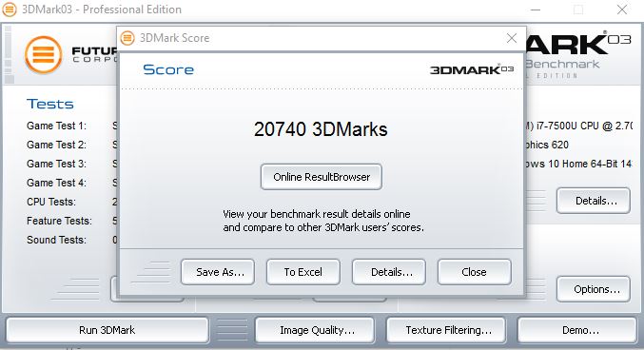The image size is (644, 350).
Task: Click the 3DMark03 app icon in title bar
Action: click(x=9, y=10)
